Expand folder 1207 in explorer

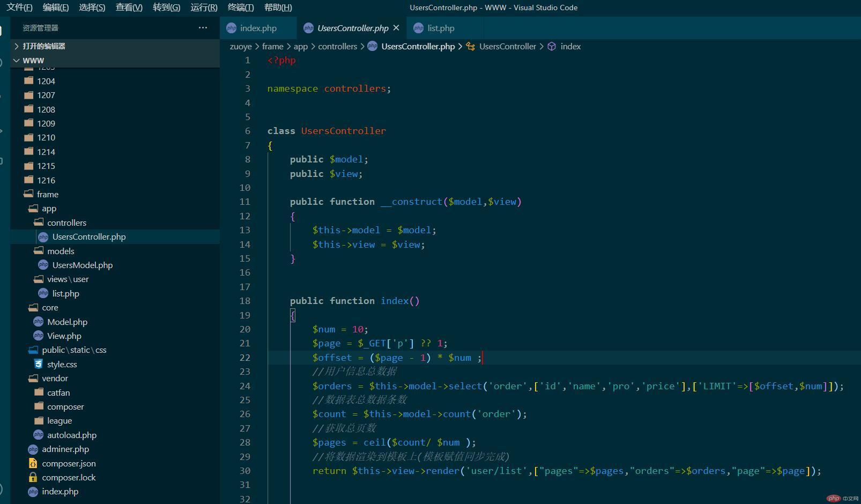(x=115, y=95)
